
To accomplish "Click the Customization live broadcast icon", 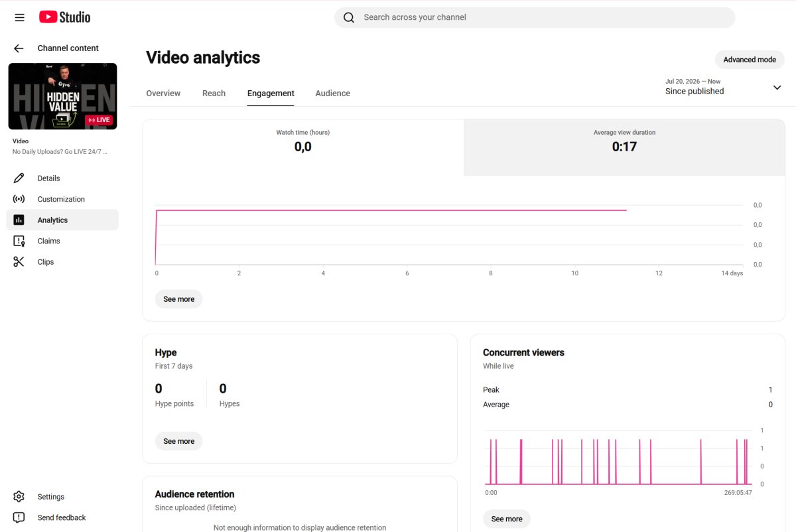I will coord(19,199).
